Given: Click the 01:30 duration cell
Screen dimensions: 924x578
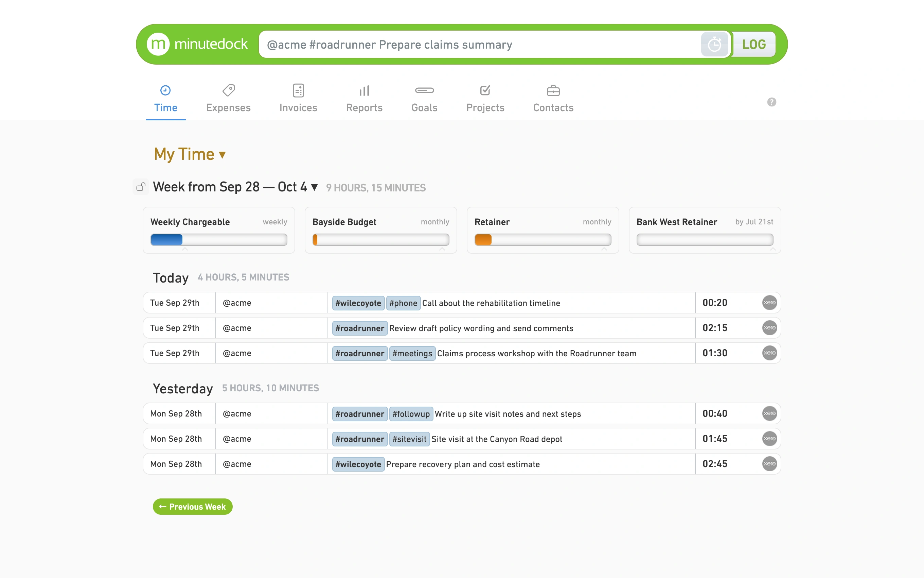Looking at the screenshot, I should point(715,353).
